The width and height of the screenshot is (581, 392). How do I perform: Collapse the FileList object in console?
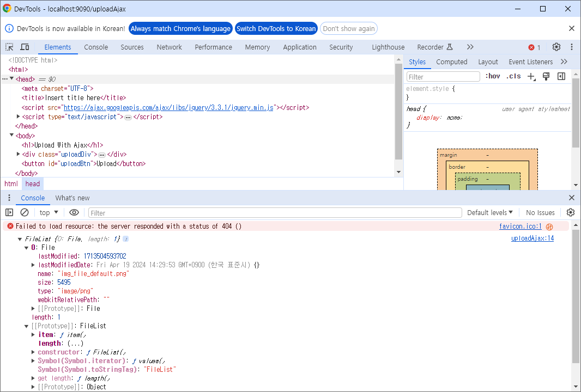pos(20,239)
